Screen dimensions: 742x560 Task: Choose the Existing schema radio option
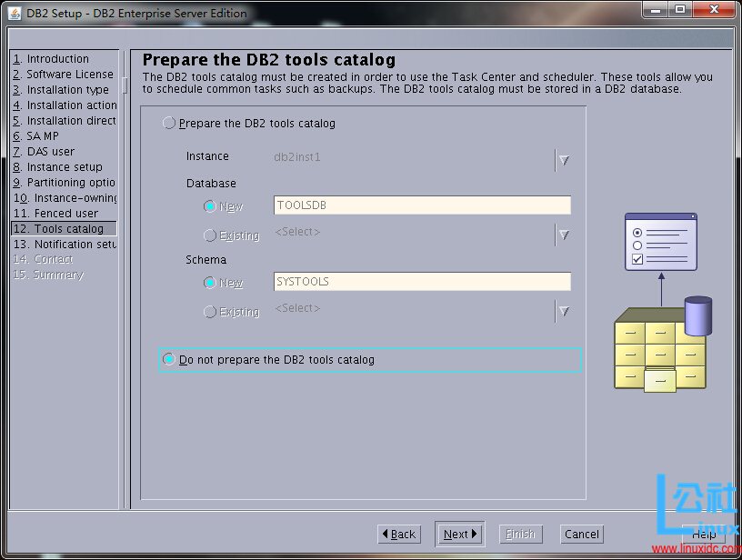click(210, 312)
